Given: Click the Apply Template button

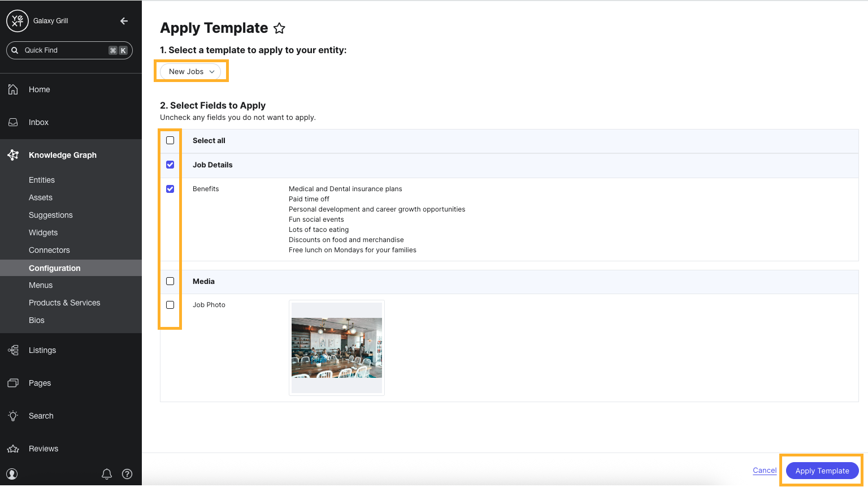Looking at the screenshot, I should click(x=822, y=470).
